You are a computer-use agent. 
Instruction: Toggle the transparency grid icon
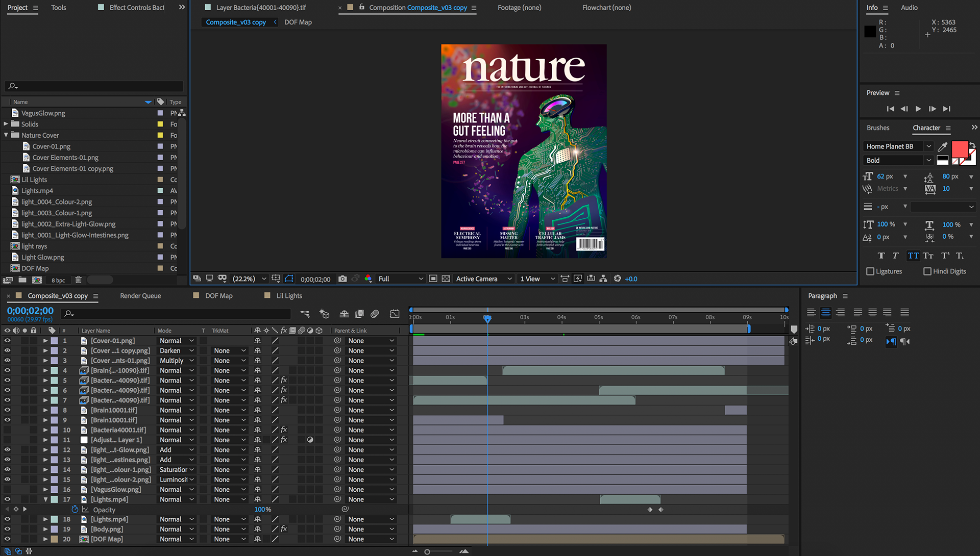[x=446, y=279]
